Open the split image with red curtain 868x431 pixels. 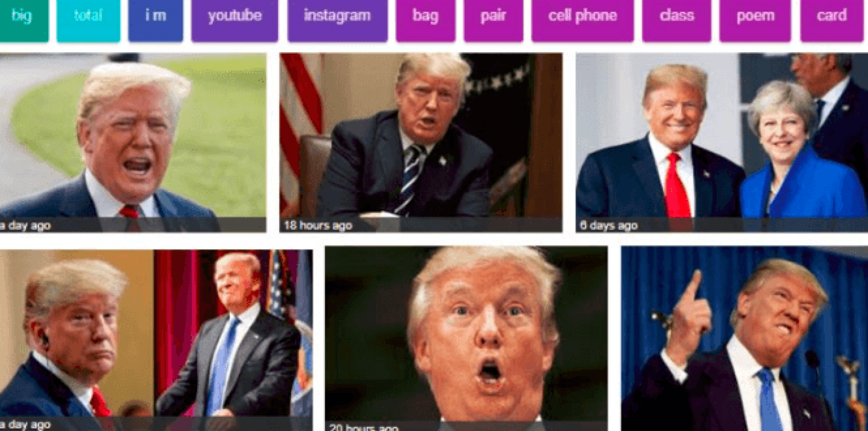156,340
